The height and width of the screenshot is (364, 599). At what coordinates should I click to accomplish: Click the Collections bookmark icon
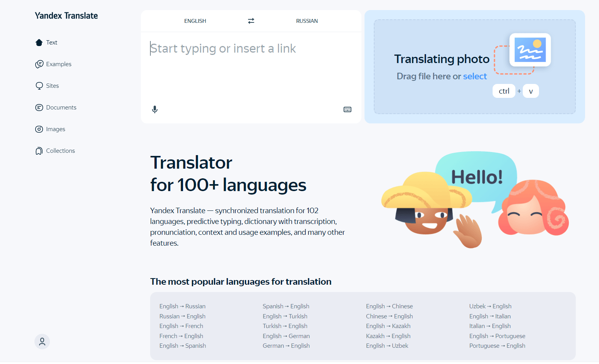coord(39,151)
